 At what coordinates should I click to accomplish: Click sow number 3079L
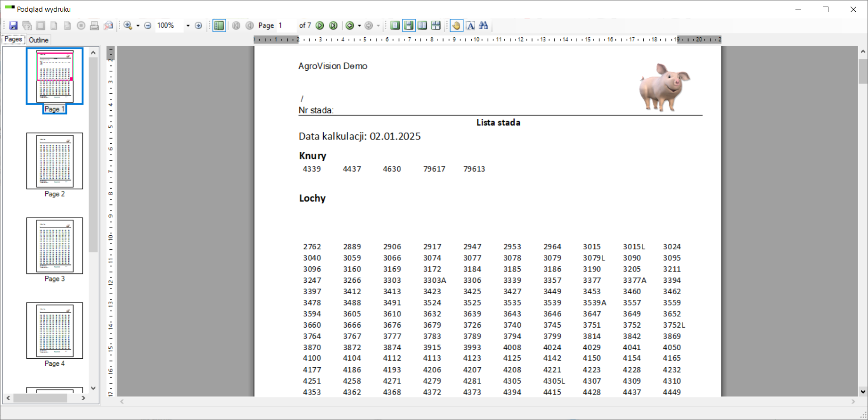[x=594, y=258]
